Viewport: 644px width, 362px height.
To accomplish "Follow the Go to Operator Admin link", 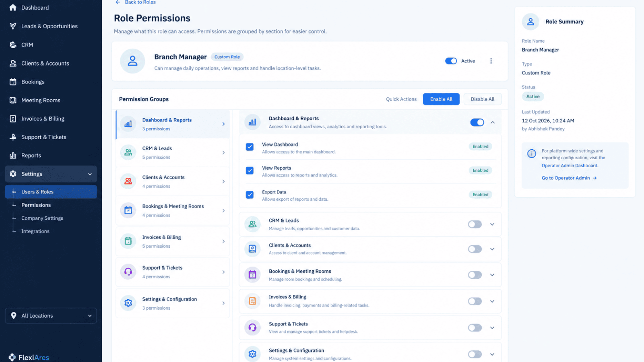I will 569,178.
